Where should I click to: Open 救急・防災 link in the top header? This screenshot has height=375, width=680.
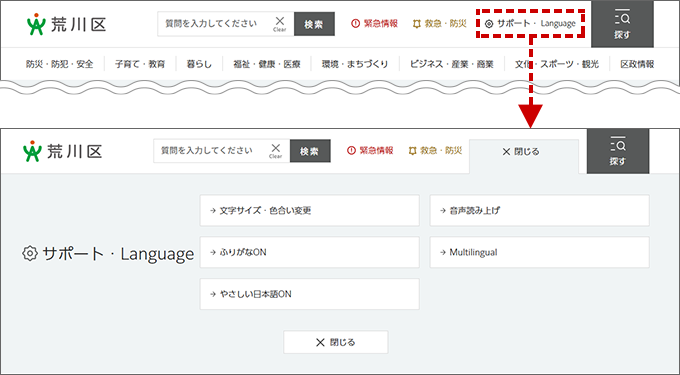[x=439, y=23]
